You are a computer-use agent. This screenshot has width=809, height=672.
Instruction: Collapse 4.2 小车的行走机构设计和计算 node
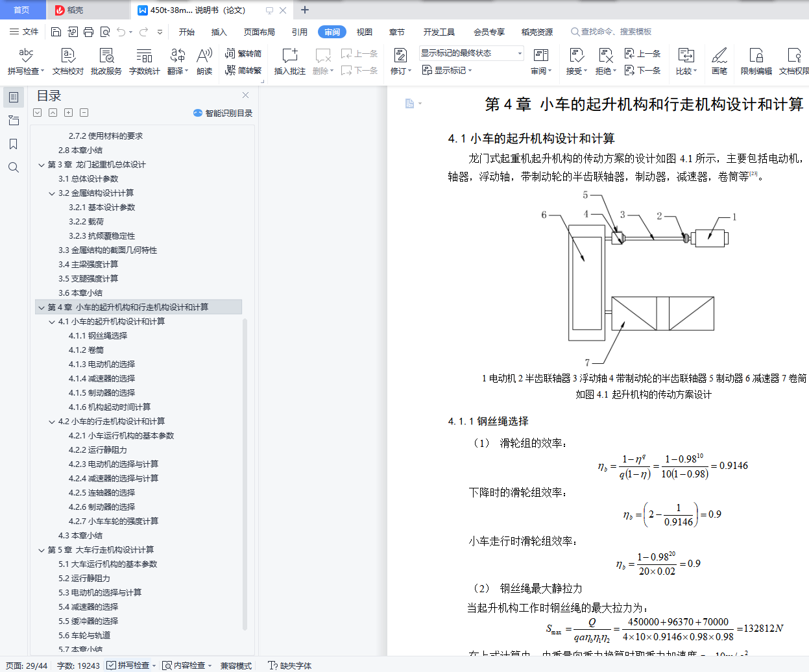[52, 422]
